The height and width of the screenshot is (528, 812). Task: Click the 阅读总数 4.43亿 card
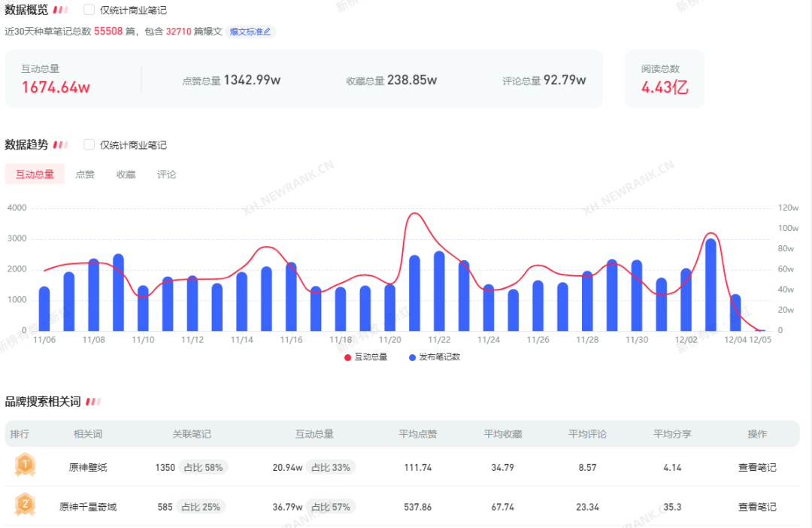(x=665, y=79)
